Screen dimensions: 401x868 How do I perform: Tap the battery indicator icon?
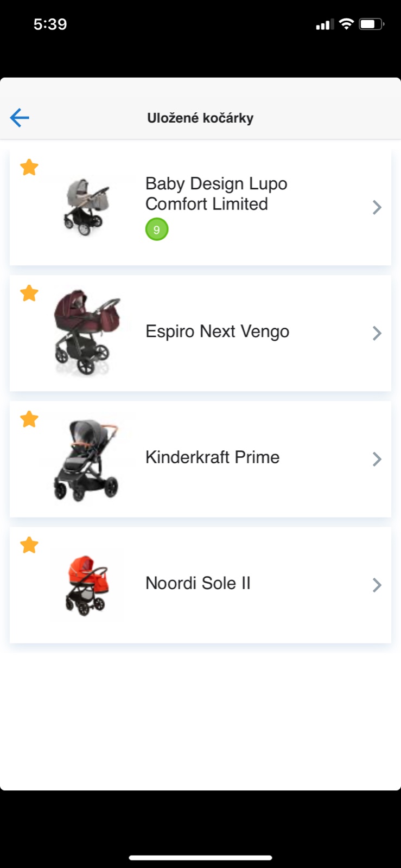pyautogui.click(x=371, y=24)
